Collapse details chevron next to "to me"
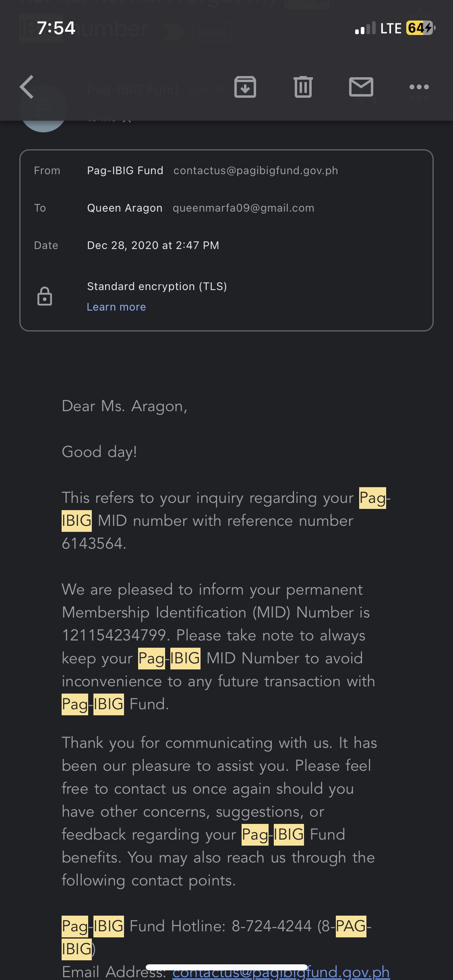 (x=127, y=119)
